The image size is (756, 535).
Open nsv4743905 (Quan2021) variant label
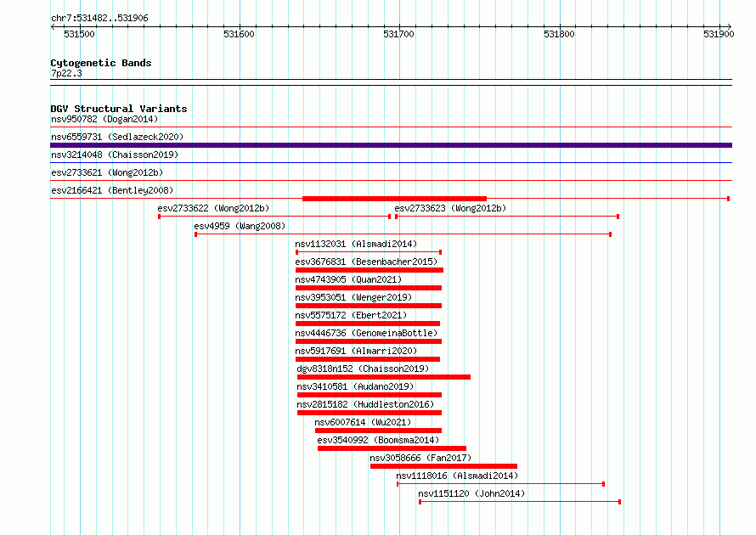point(348,279)
